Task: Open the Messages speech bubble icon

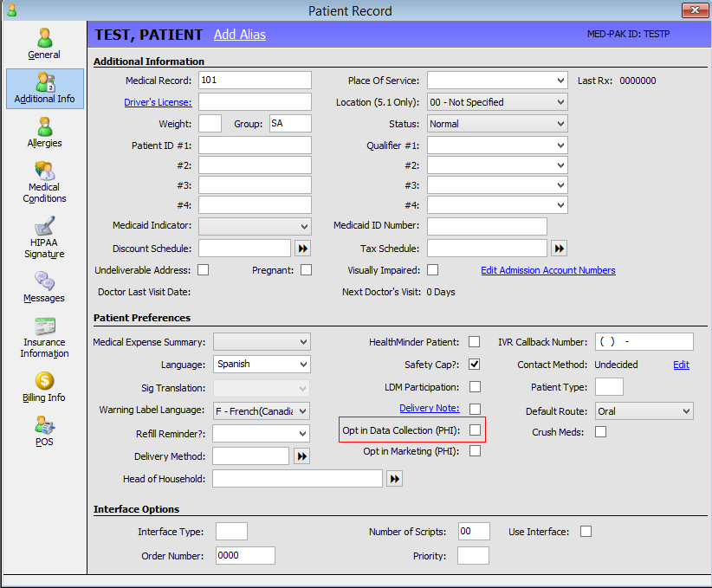Action: tap(44, 281)
